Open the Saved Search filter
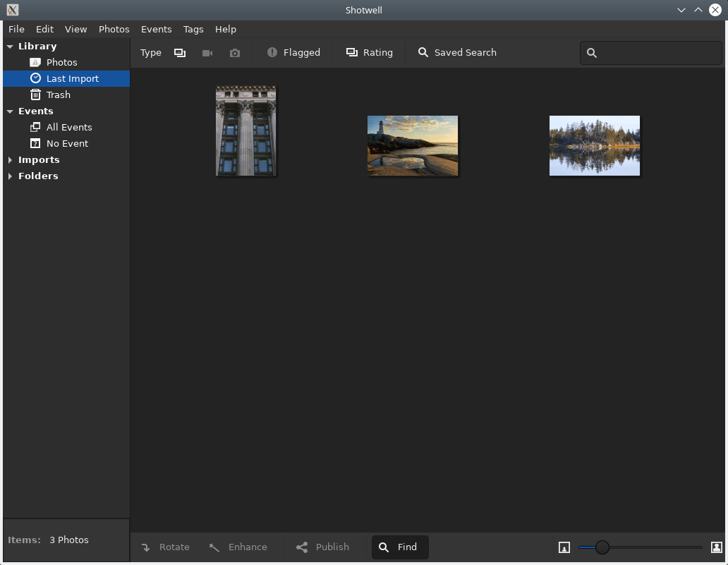Screen dimensions: 728x565 457,52
